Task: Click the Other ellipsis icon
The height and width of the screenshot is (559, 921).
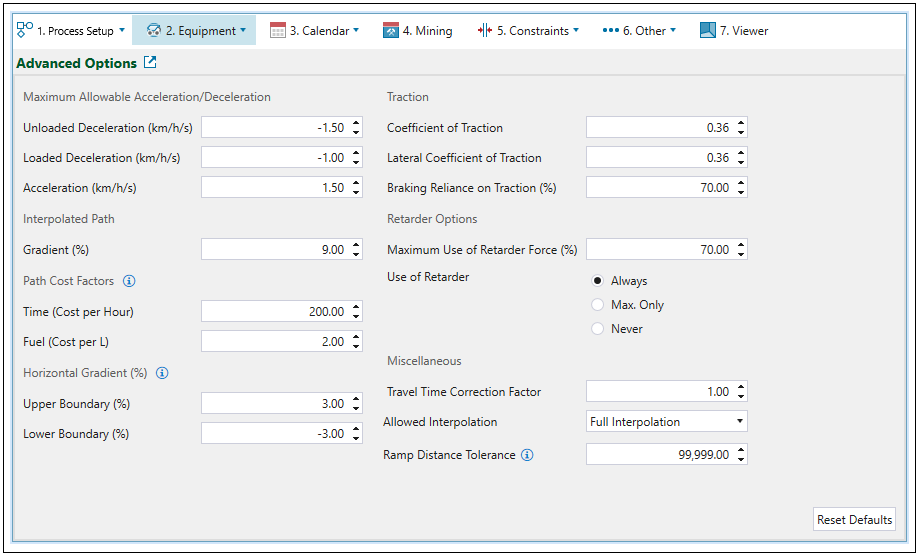Action: pyautogui.click(x=610, y=31)
